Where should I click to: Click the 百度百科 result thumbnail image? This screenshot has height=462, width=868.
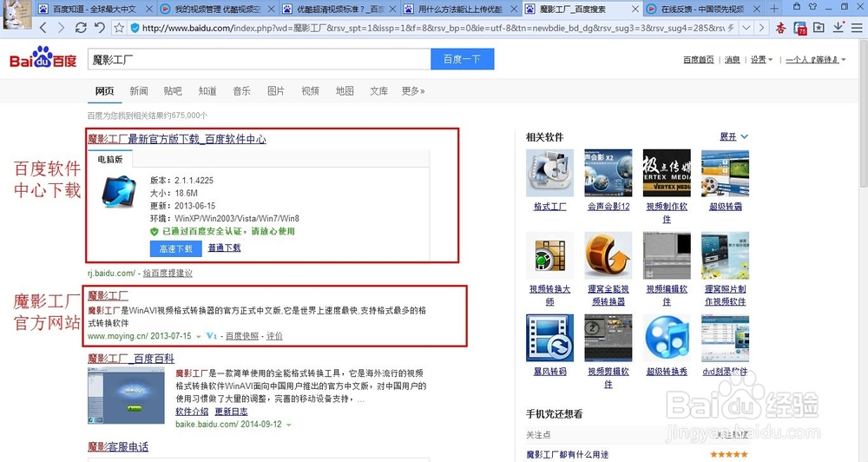(126, 395)
